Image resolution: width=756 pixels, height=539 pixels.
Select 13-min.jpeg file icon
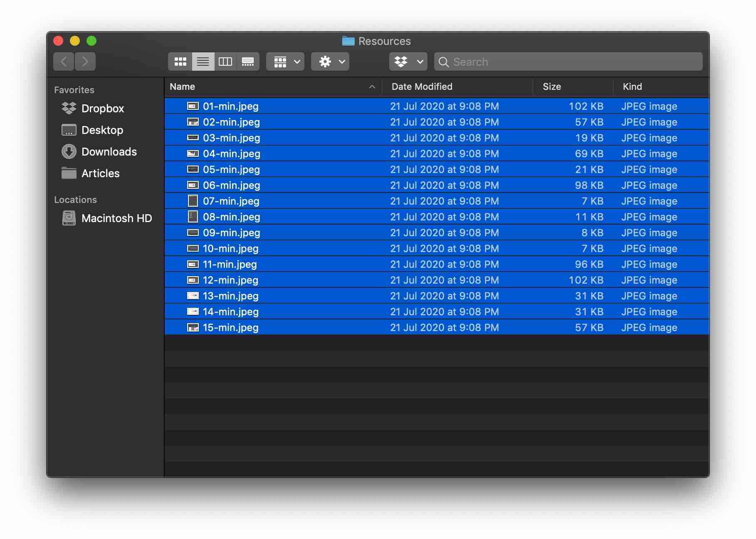(x=193, y=296)
